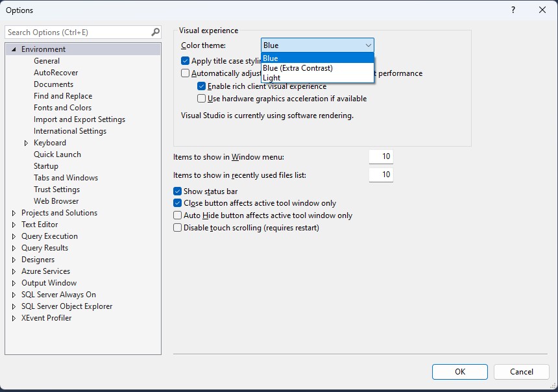Collapse the Environment tree node
The height and width of the screenshot is (392, 558).
[x=14, y=49]
